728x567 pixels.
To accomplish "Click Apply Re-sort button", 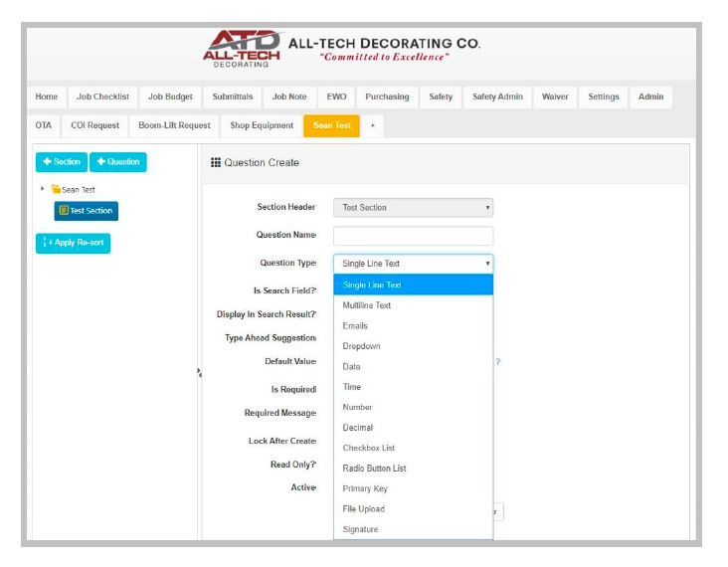I will click(x=73, y=243).
